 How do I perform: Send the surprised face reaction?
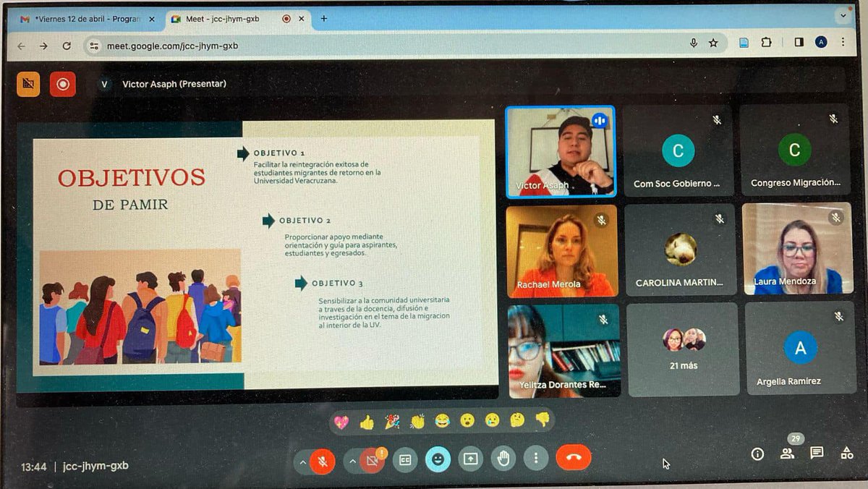point(467,420)
